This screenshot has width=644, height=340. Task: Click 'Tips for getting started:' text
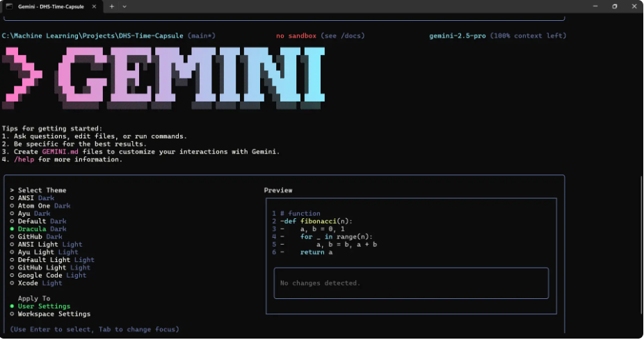52,129
